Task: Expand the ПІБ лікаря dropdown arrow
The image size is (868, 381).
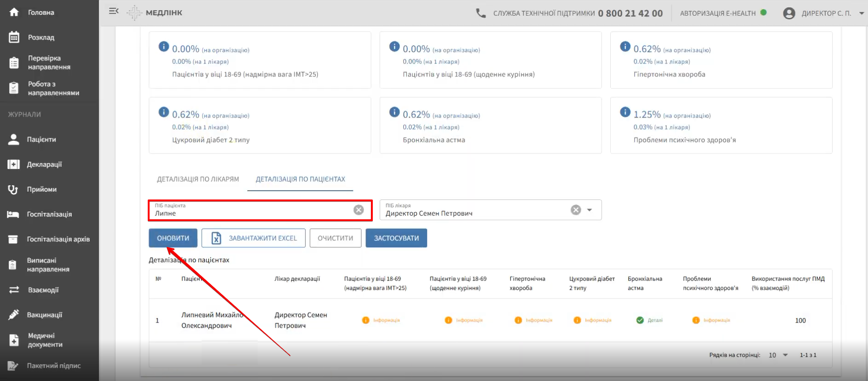Action: point(590,210)
